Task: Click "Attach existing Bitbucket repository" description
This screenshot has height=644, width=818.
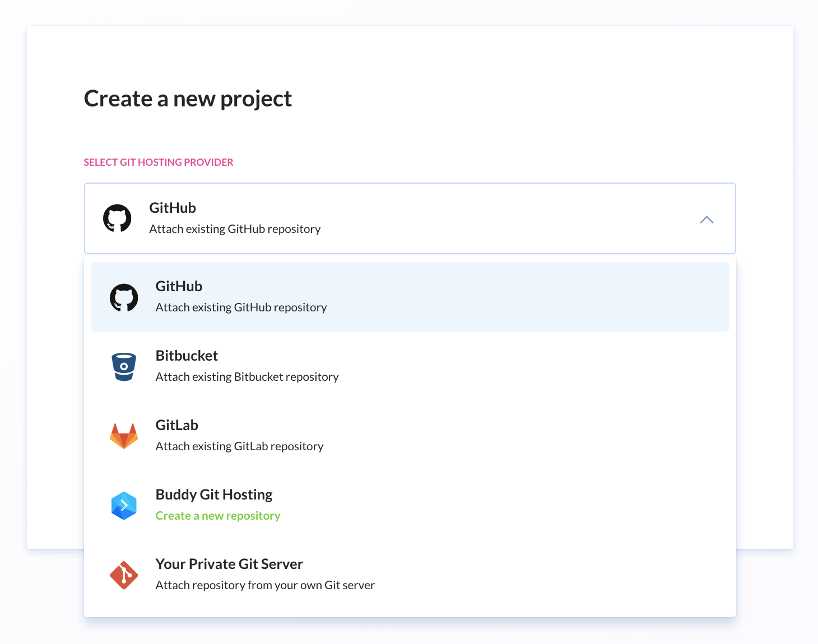Action: pyautogui.click(x=247, y=377)
